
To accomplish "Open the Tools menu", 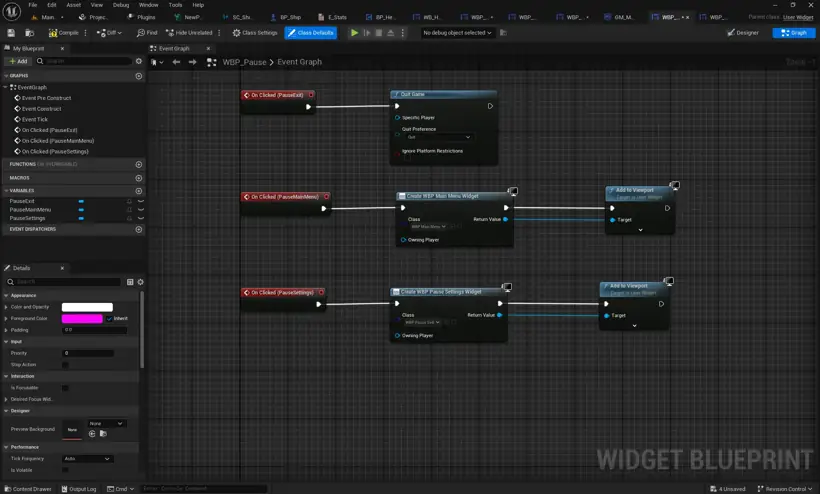I will click(x=175, y=5).
